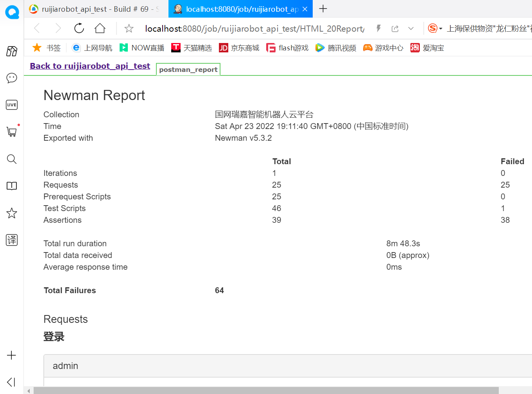Click the collection name 国网瑞嘉智能机器人云平台
This screenshot has width=532, height=394.
pos(264,115)
